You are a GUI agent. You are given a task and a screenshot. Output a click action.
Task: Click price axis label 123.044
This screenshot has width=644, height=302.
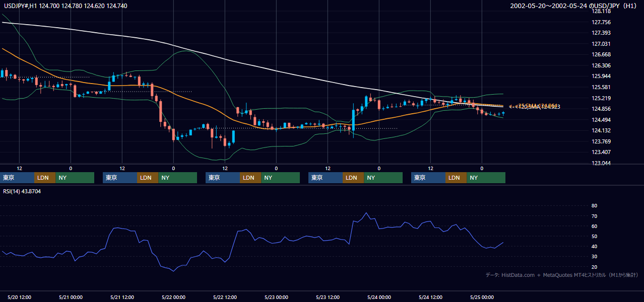tap(601, 163)
